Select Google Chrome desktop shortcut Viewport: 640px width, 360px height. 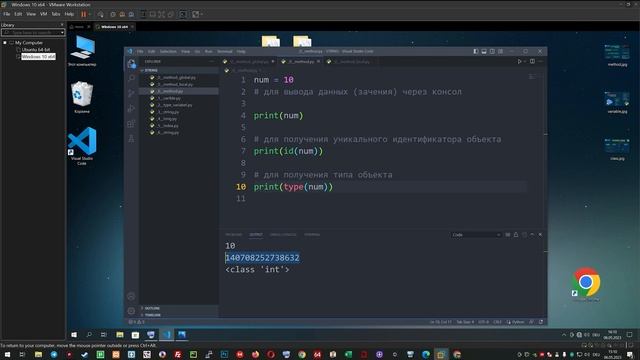click(586, 284)
